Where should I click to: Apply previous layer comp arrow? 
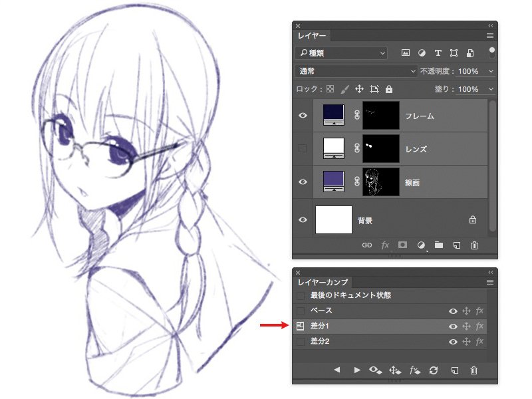click(336, 370)
